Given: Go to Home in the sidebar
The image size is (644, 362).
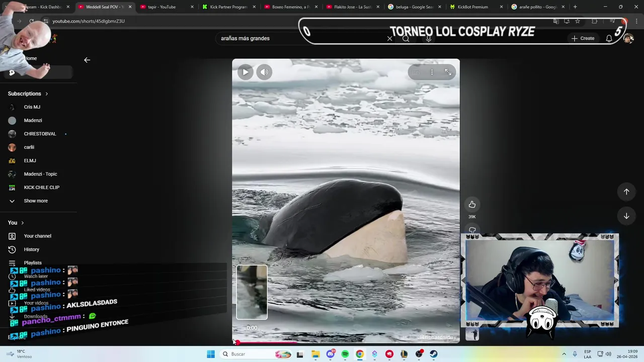Looking at the screenshot, I should click(x=31, y=58).
